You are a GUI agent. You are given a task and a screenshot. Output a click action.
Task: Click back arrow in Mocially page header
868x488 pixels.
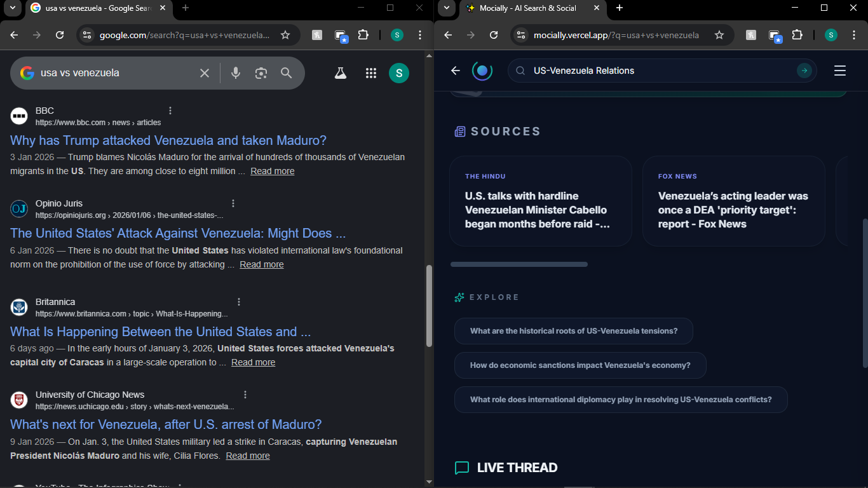(455, 71)
